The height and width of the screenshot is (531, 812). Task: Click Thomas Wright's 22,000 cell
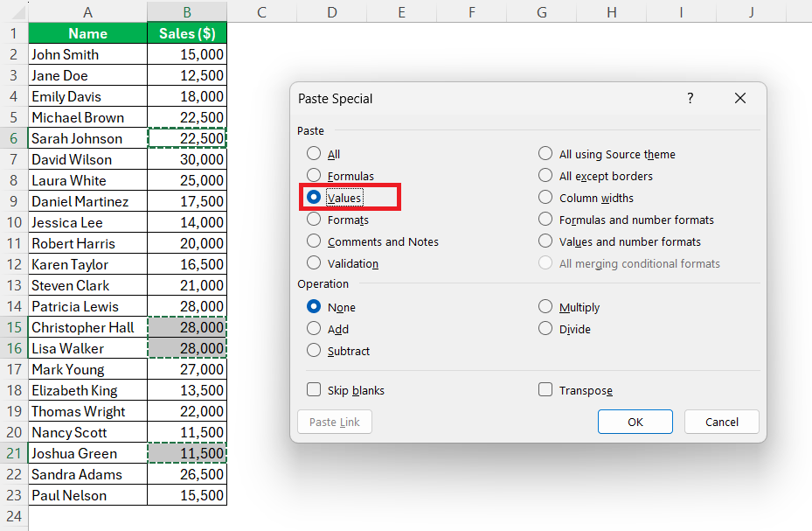click(187, 411)
